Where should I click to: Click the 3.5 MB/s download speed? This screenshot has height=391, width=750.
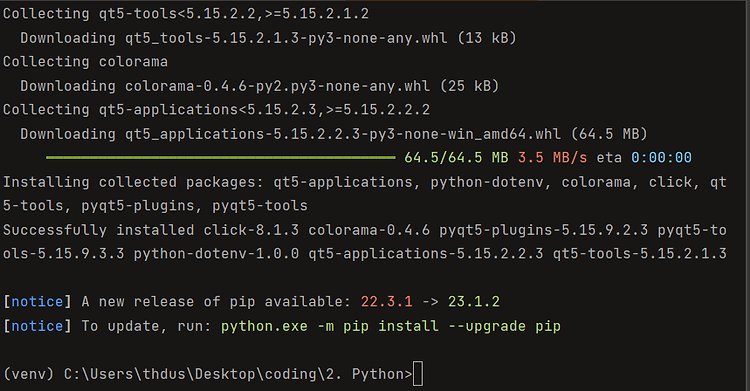pyautogui.click(x=552, y=157)
